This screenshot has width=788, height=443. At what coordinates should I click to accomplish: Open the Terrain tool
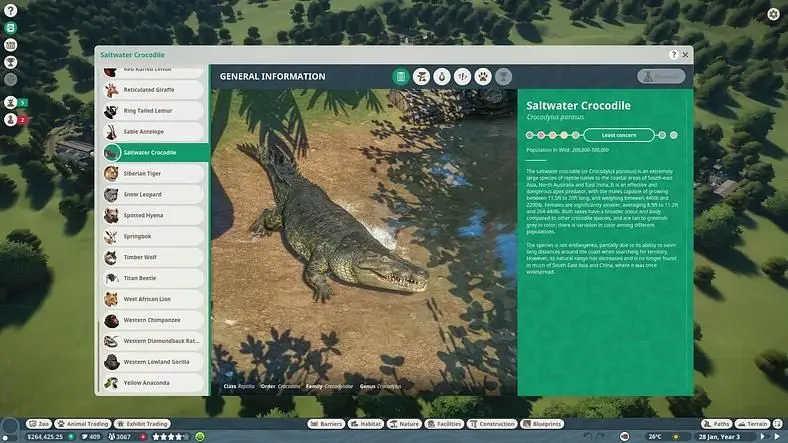point(752,424)
